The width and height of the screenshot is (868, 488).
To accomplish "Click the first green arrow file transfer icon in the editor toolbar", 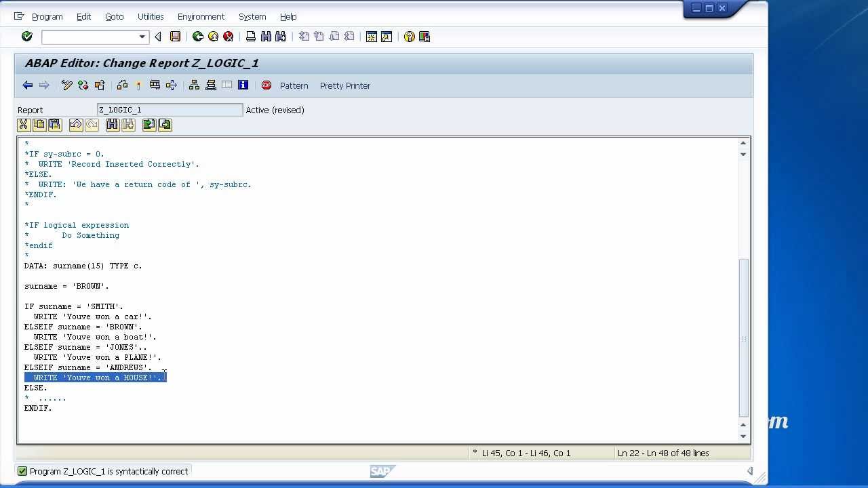I will [x=149, y=125].
